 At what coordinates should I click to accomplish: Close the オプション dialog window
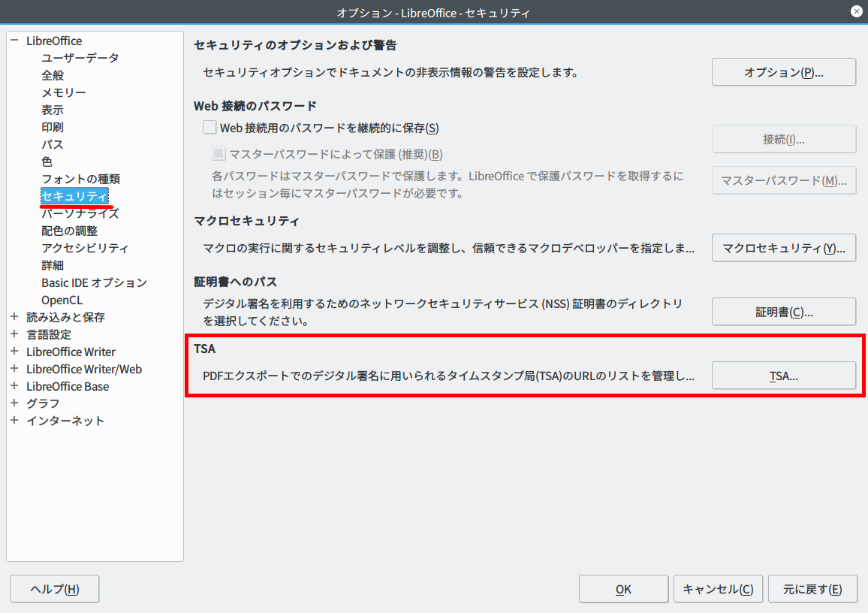[856, 11]
